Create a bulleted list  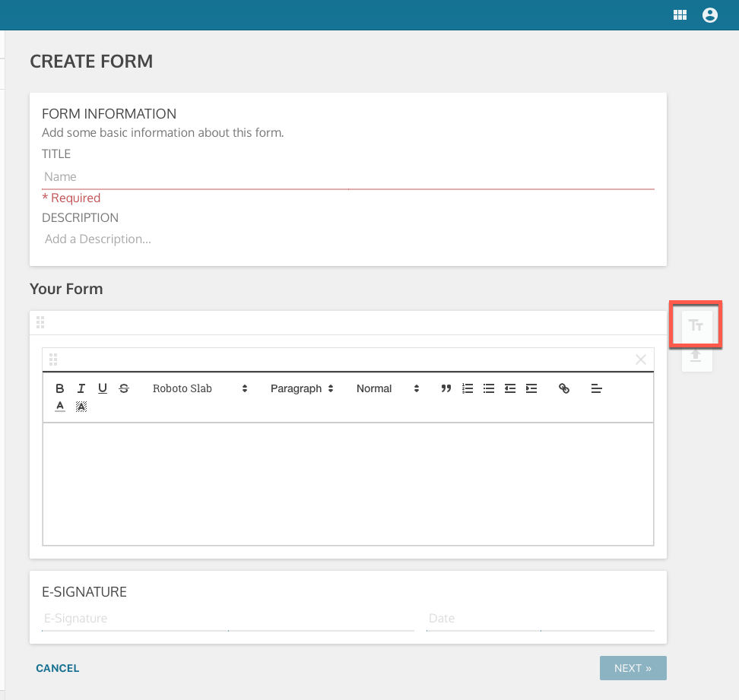(489, 388)
